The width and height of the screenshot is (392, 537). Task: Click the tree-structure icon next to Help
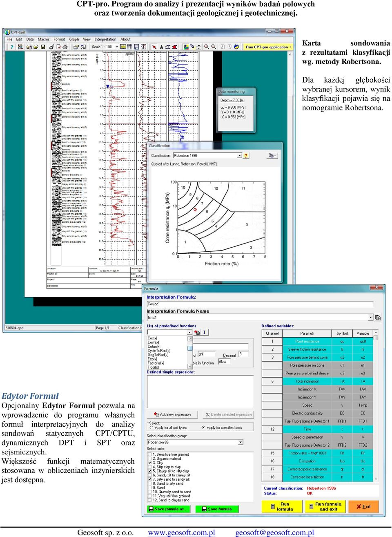[20, 47]
